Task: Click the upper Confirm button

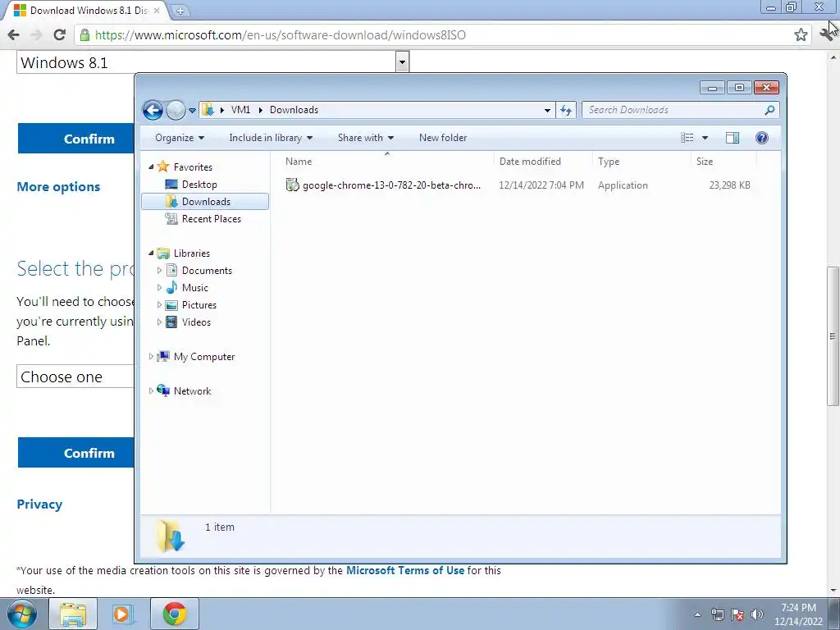Action: tap(75, 139)
